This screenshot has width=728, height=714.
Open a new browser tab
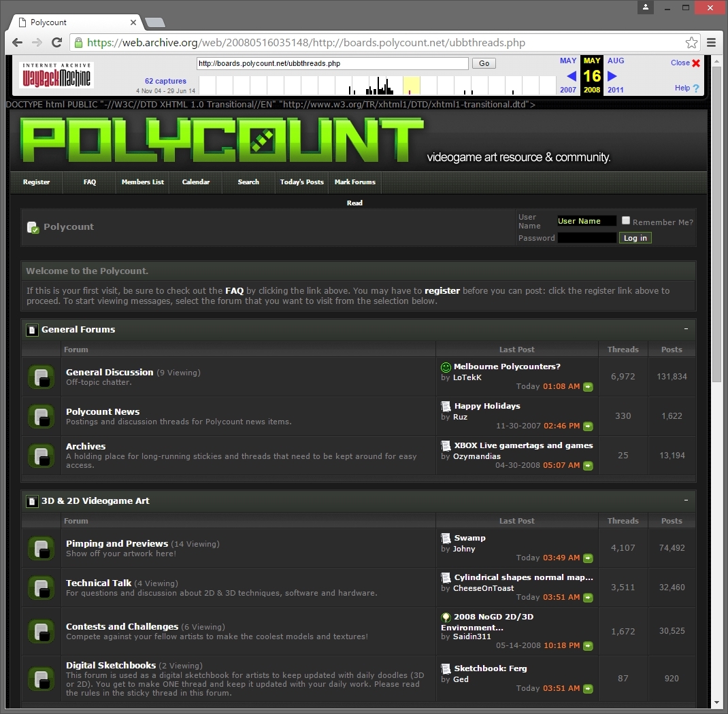tap(155, 22)
